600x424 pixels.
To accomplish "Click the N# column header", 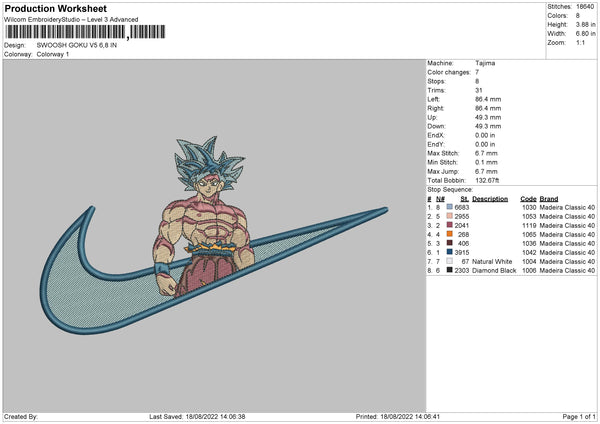I will 440,199.
